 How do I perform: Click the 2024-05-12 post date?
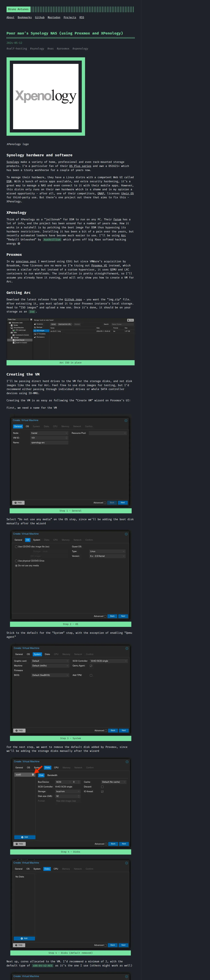click(x=15, y=43)
